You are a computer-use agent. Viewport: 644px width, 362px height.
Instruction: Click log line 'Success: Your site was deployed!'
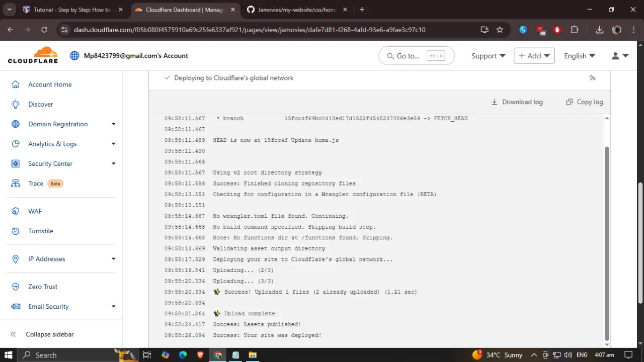tap(267, 335)
